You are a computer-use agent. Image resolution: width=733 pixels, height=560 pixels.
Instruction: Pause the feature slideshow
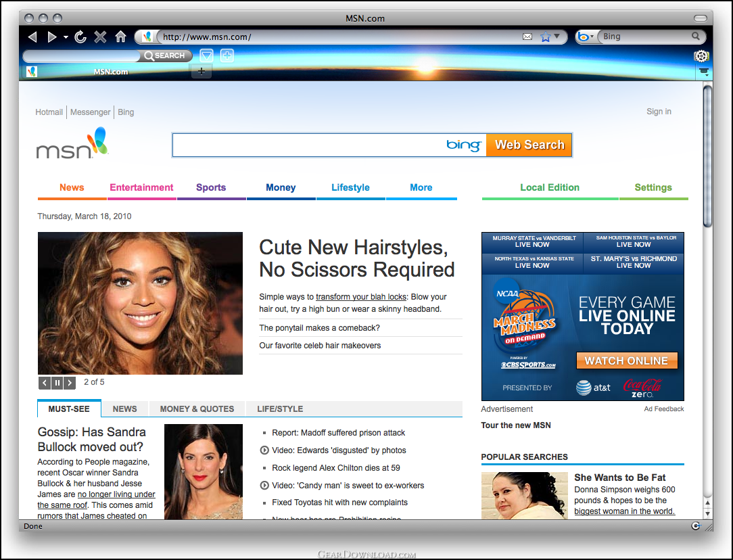[57, 383]
